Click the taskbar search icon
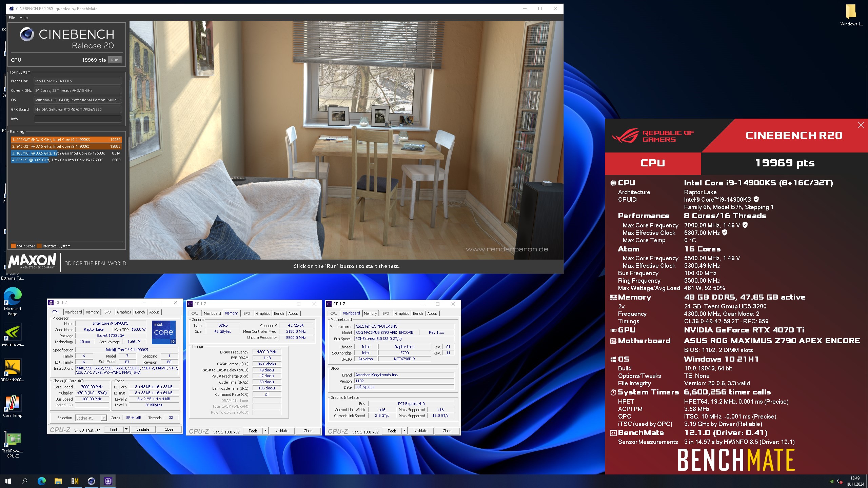Image resolution: width=868 pixels, height=488 pixels. [24, 481]
